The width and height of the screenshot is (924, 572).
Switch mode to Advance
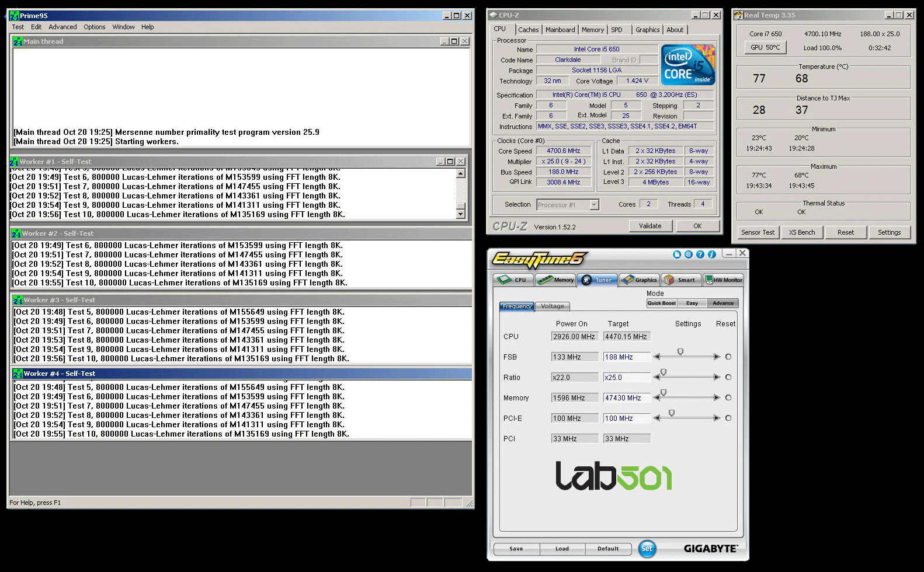coord(723,303)
